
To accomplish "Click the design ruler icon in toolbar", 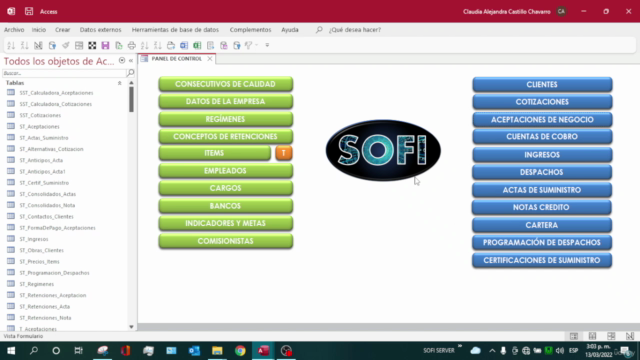I will (38, 45).
